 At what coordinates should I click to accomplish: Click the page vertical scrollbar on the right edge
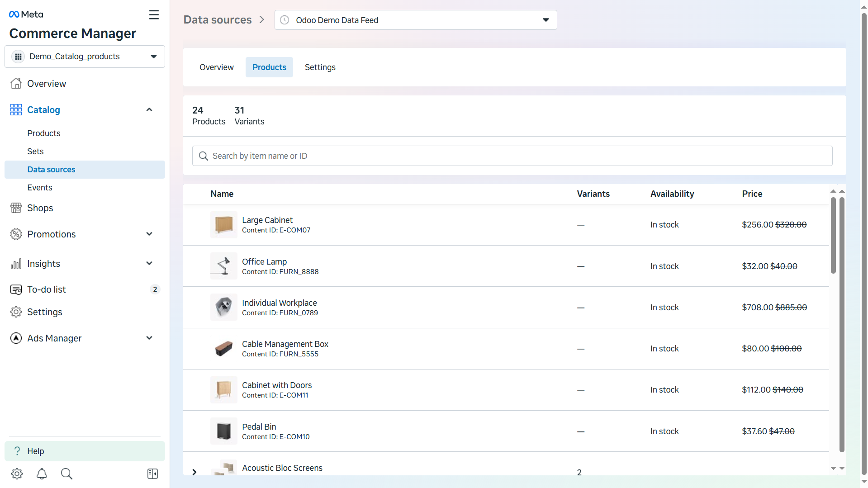coord(864,244)
